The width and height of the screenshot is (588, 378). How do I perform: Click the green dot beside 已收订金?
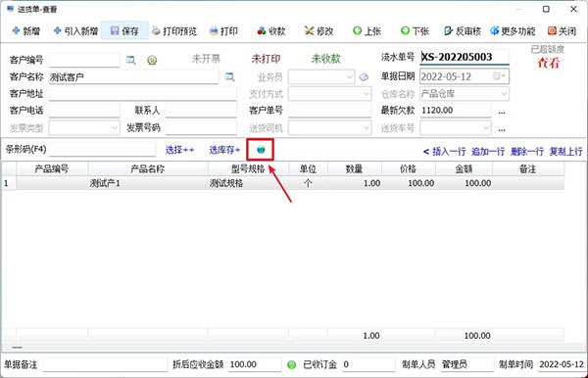click(x=291, y=364)
